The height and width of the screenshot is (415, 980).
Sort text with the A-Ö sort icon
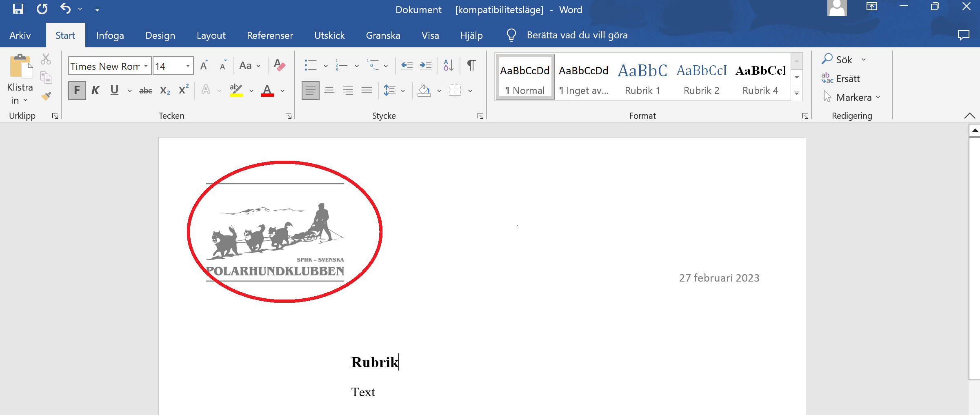click(x=448, y=65)
